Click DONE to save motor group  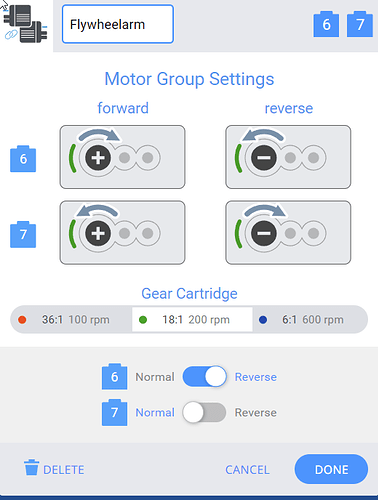point(331,469)
